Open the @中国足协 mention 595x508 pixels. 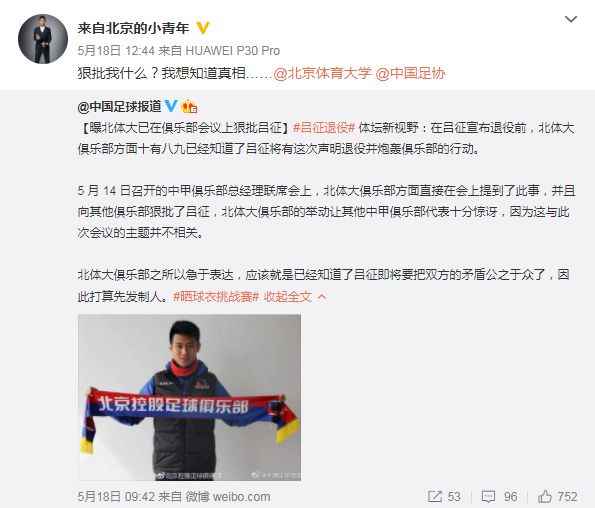tap(410, 73)
